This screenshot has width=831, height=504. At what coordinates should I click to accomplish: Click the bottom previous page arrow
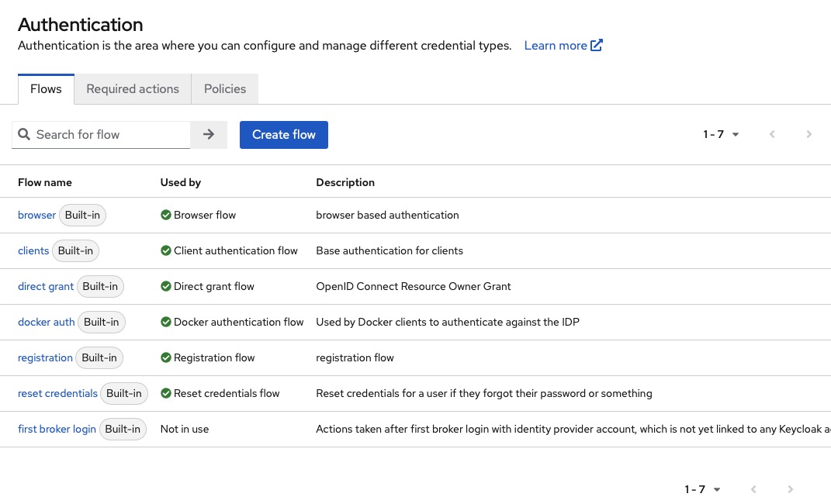click(x=753, y=489)
